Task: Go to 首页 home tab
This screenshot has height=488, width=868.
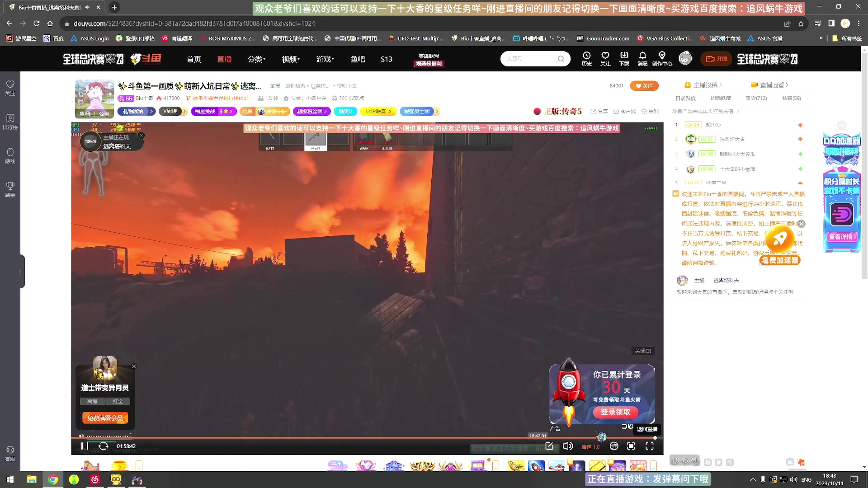Action: pos(194,59)
